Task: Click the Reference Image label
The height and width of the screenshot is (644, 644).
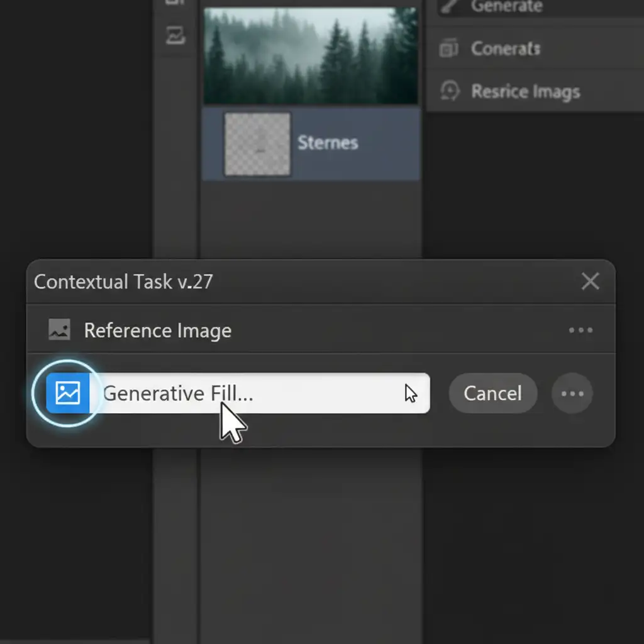Action: [x=157, y=330]
